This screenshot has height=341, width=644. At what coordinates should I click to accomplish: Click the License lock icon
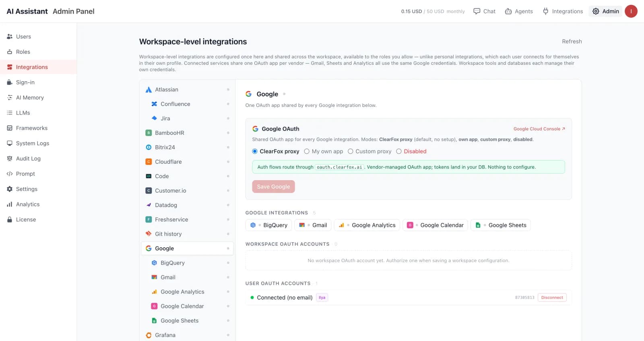click(x=10, y=220)
